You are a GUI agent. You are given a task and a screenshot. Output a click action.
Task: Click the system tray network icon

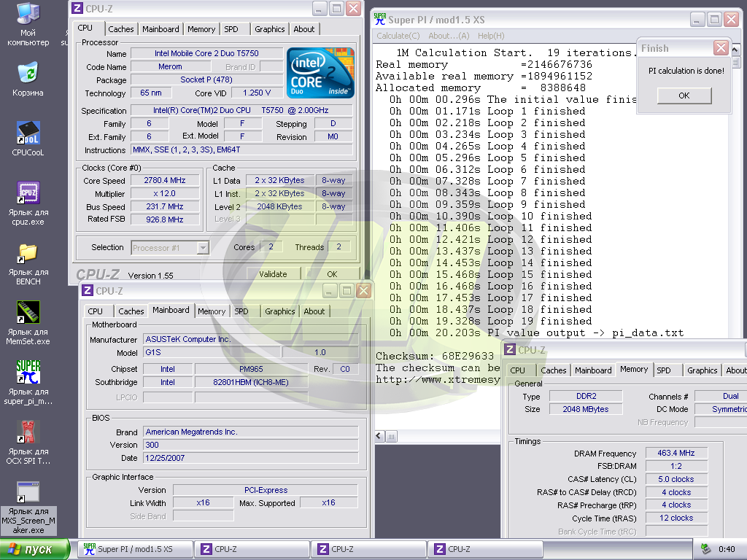(705, 549)
